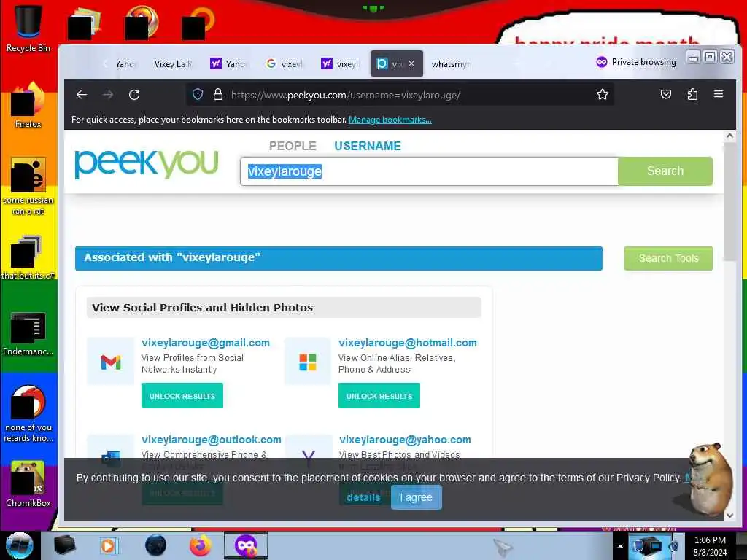
Task: Bookmark this page with the star icon
Action: pyautogui.click(x=602, y=95)
